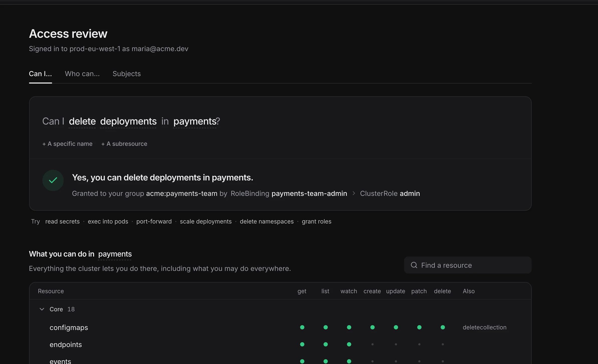Screen dimensions: 598x364
Task: Click the configmaps 'get' green dot
Action: [302, 327]
